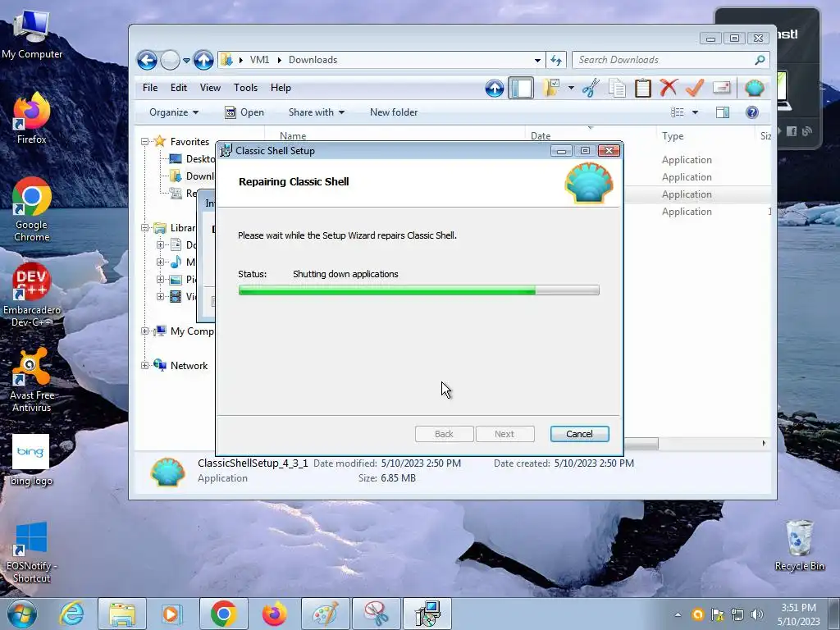Select the bing logo desktop icon
The height and width of the screenshot is (630, 840).
[31, 460]
